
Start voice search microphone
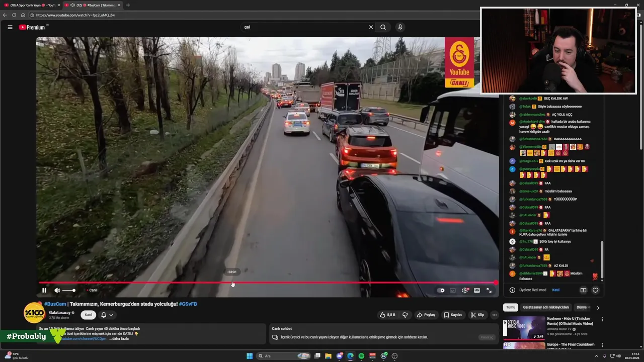point(400,27)
